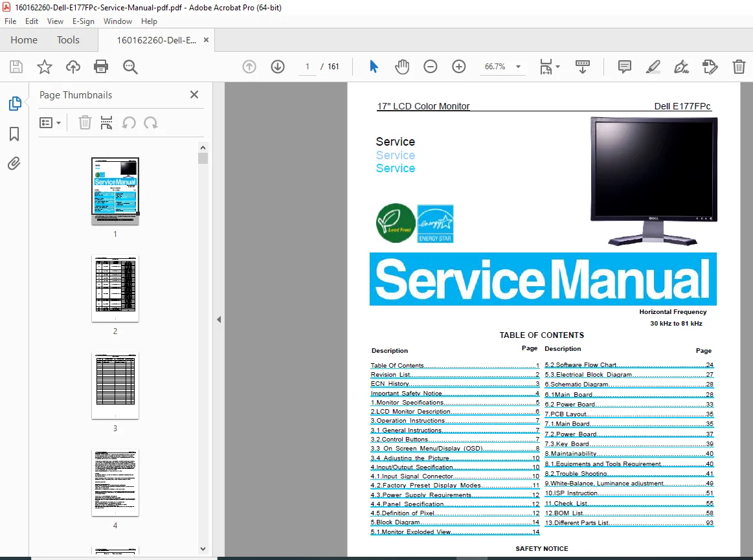Click thumbnails scrollbar up arrow
This screenshot has width=753, height=560.
pos(203,148)
